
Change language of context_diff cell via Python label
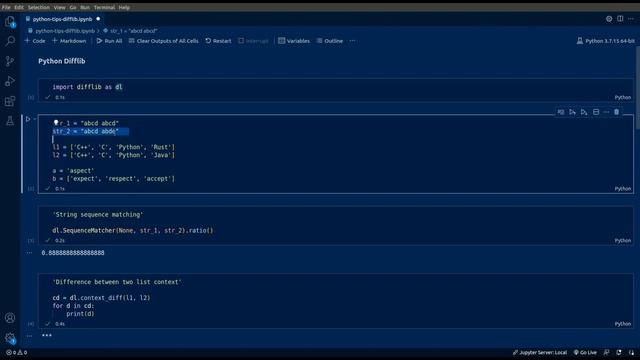tap(622, 324)
